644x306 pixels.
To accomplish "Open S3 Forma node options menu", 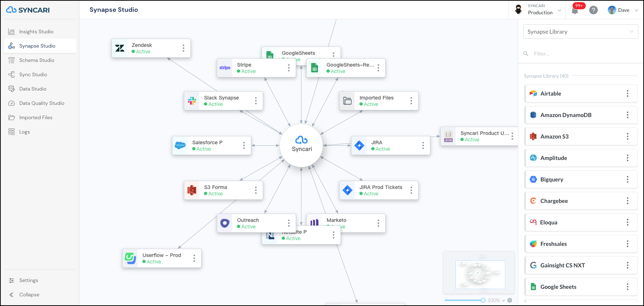I will click(256, 190).
